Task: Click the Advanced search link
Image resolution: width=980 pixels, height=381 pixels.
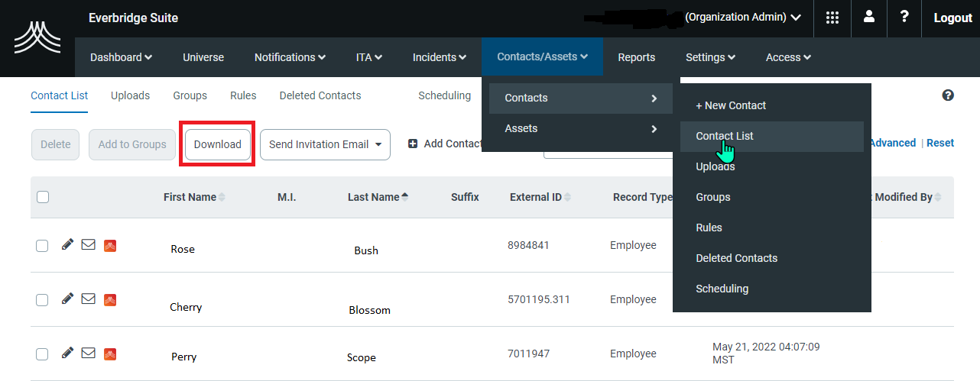Action: 892,143
